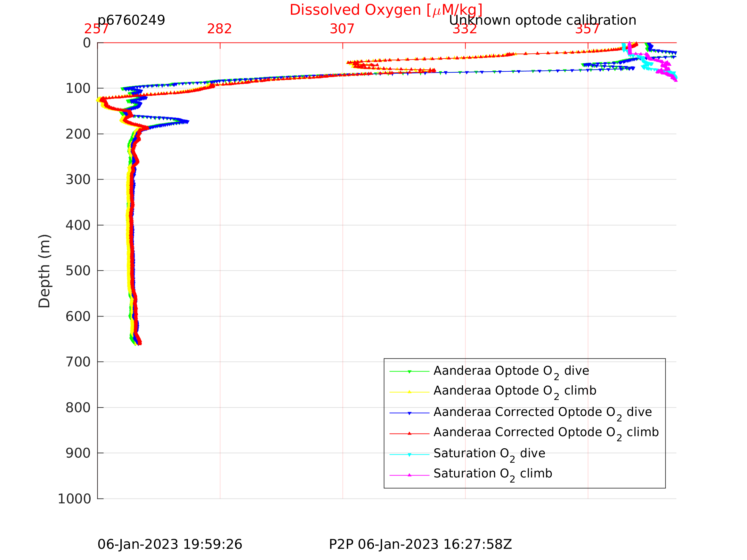Click the '300' depth tick label
The image size is (747, 560).
tap(78, 180)
